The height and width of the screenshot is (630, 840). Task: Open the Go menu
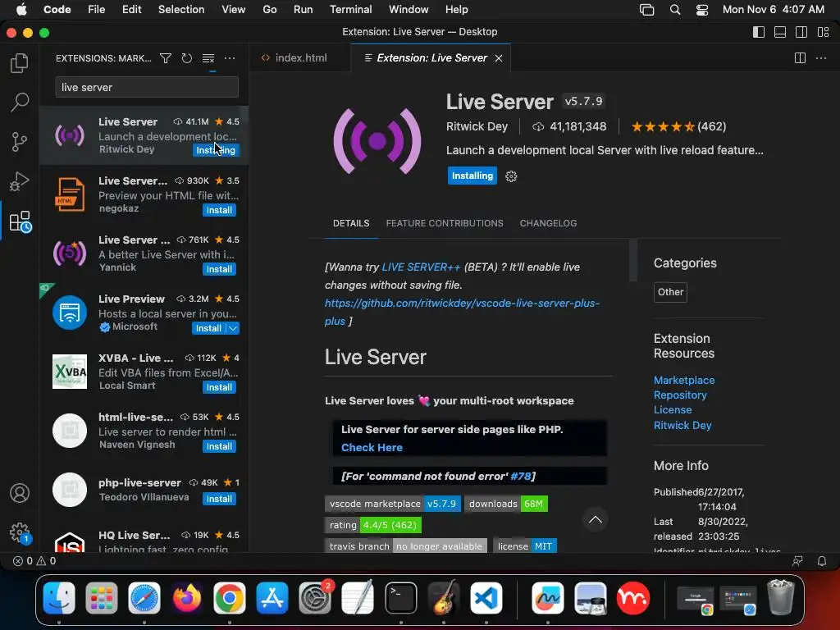[x=269, y=10]
